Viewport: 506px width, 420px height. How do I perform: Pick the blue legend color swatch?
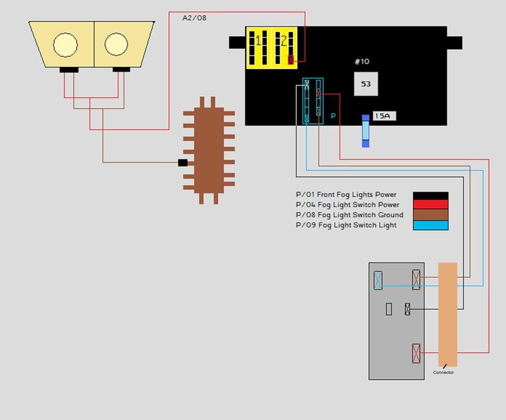pos(430,225)
